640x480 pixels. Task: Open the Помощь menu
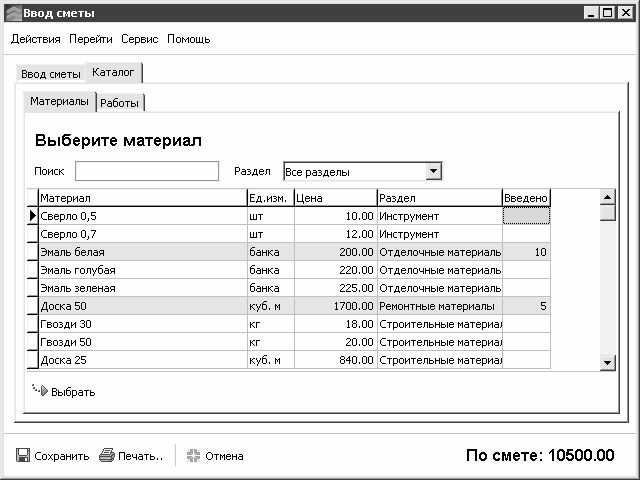coord(189,39)
